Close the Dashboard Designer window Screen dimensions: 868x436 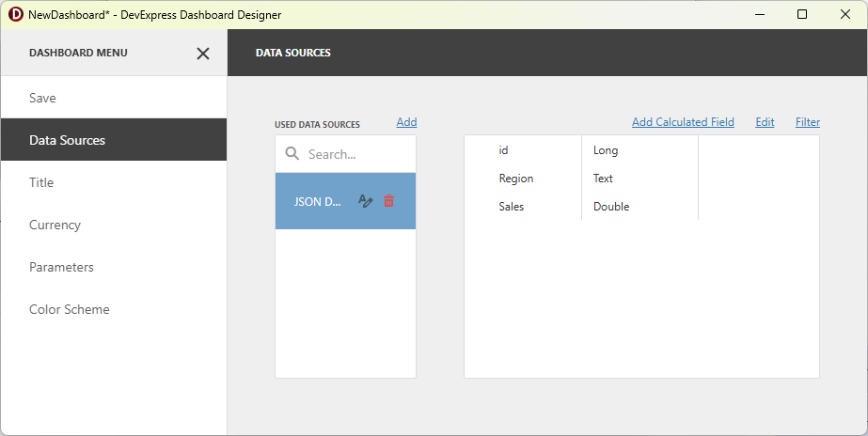pyautogui.click(x=845, y=14)
